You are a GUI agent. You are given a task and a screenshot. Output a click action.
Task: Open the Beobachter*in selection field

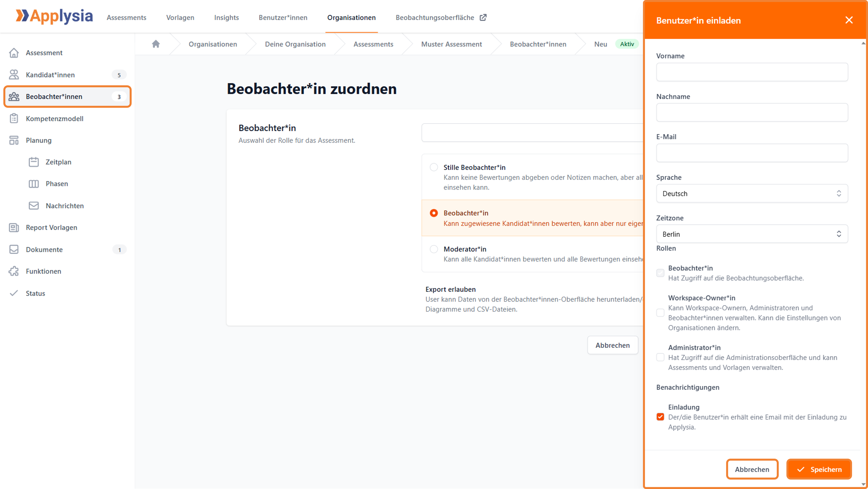[x=532, y=132]
